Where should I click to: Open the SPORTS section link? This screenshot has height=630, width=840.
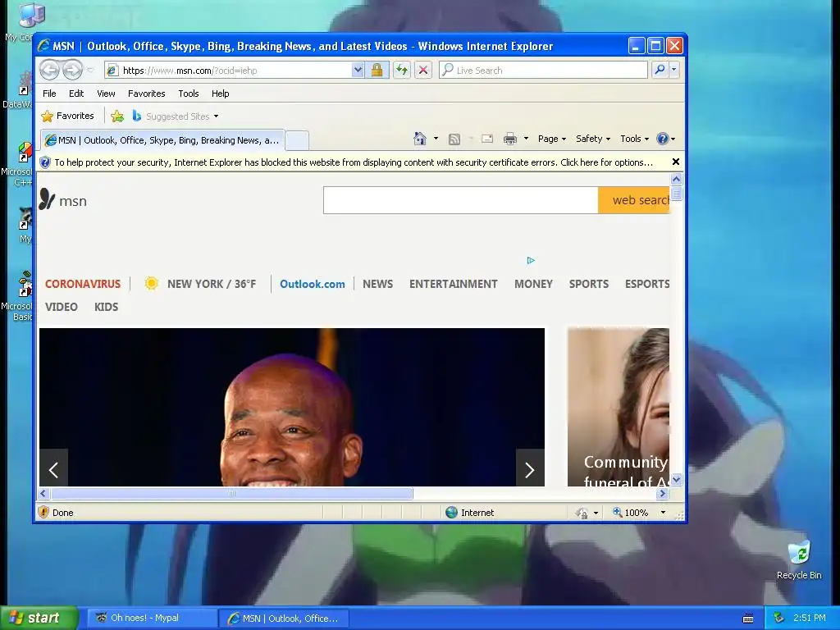(x=589, y=284)
